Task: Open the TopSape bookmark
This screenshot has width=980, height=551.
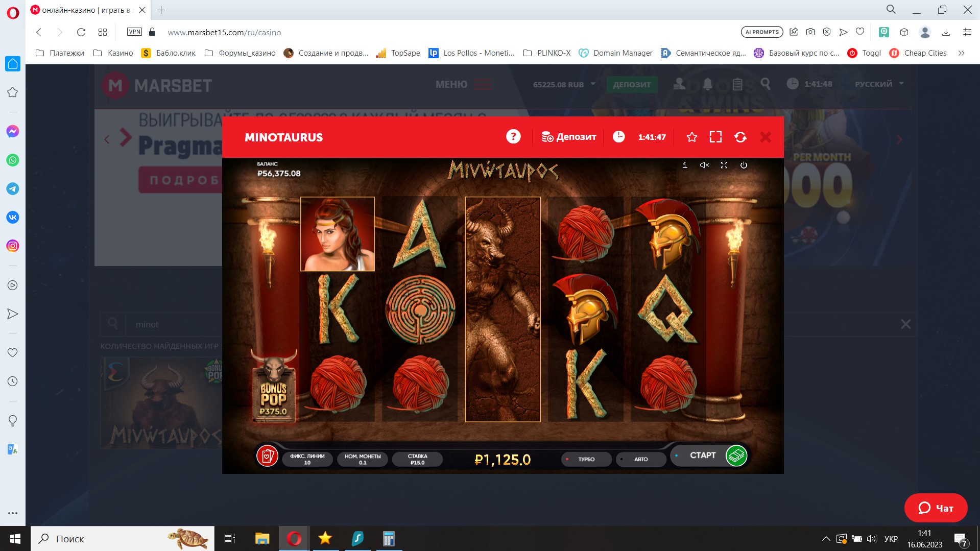Action: click(398, 53)
